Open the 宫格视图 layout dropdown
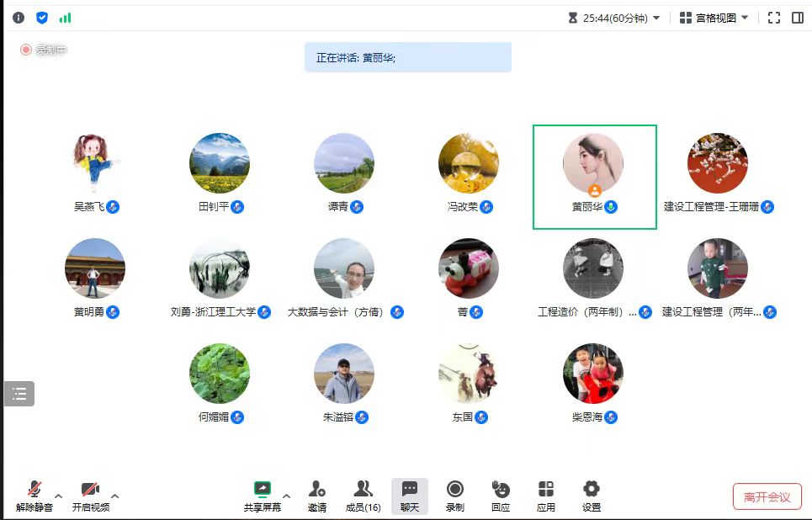This screenshot has width=812, height=520. click(x=714, y=18)
